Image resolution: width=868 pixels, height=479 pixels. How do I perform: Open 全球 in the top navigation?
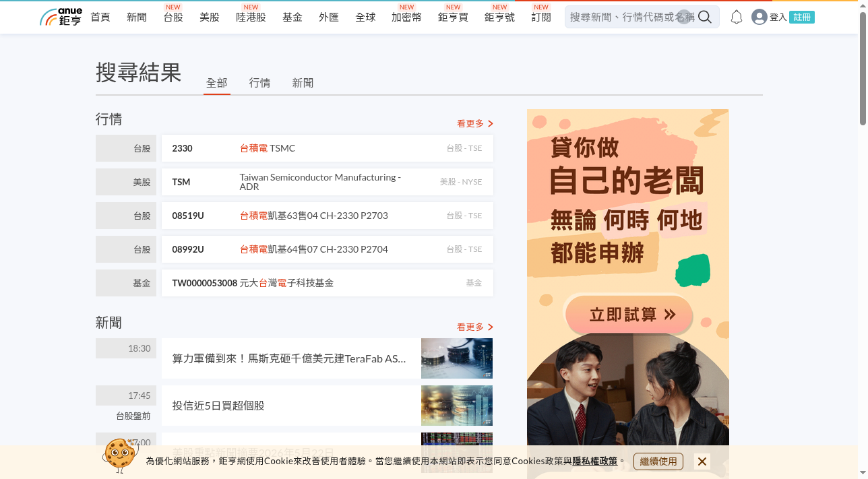click(365, 17)
